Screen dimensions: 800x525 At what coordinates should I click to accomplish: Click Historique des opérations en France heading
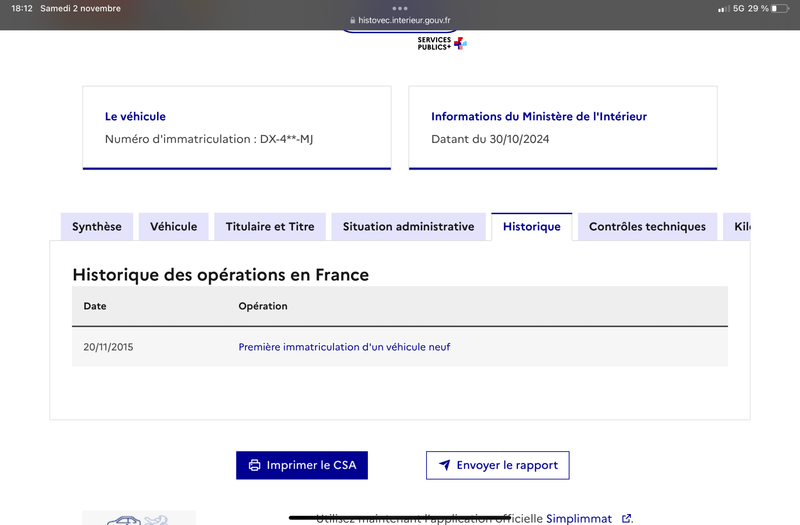pyautogui.click(x=220, y=275)
